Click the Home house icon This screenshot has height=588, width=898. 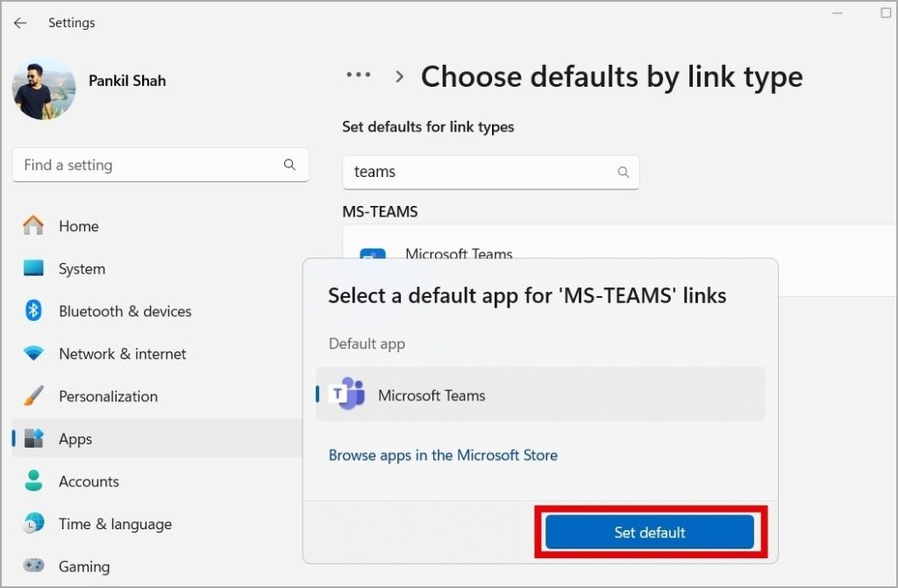pyautogui.click(x=33, y=225)
